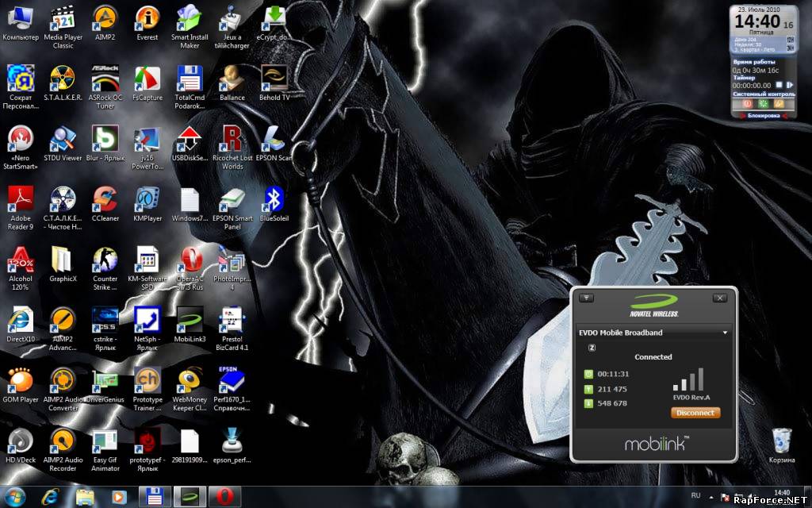The width and height of the screenshot is (812, 508).
Task: Select the Smart Install Maker icon
Action: click(x=190, y=28)
